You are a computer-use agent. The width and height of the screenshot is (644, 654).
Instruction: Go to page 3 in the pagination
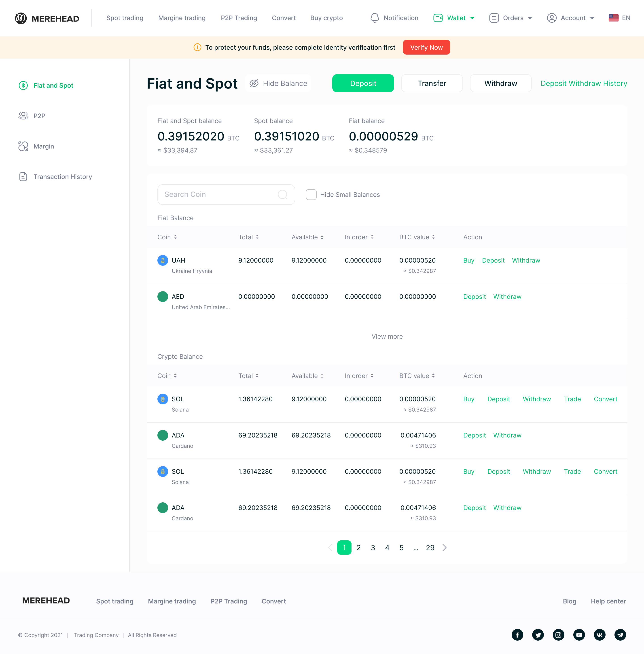coord(373,548)
